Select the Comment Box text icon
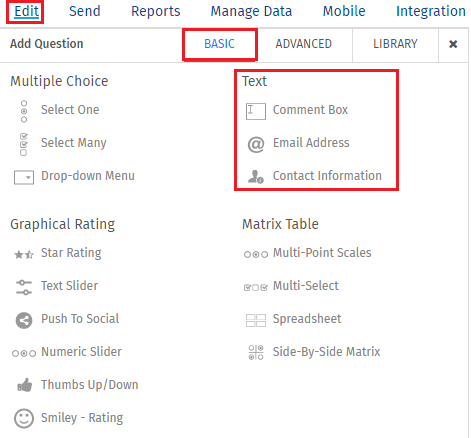Screen dimensions: 471x438 coord(256,111)
